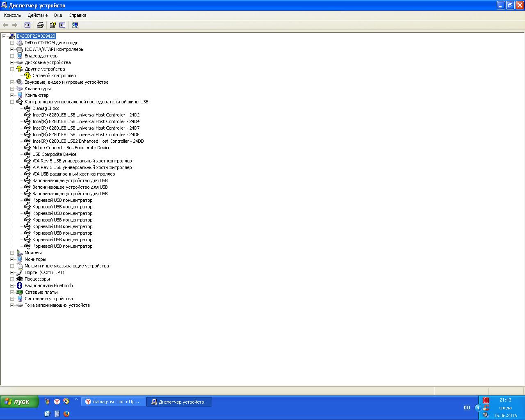Expand the Порты (COM и LPT) node
525x420 pixels.
coord(12,272)
